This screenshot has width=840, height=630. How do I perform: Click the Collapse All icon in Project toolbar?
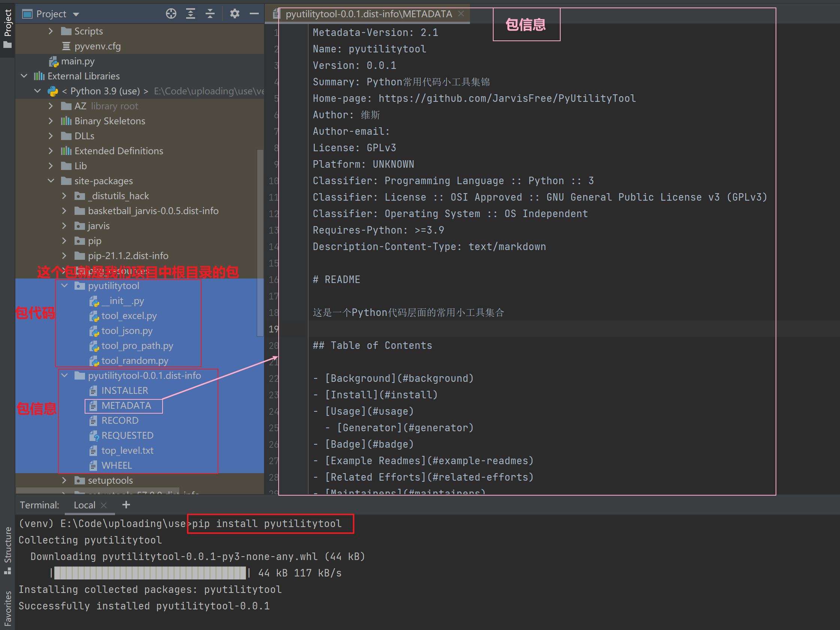tap(210, 13)
